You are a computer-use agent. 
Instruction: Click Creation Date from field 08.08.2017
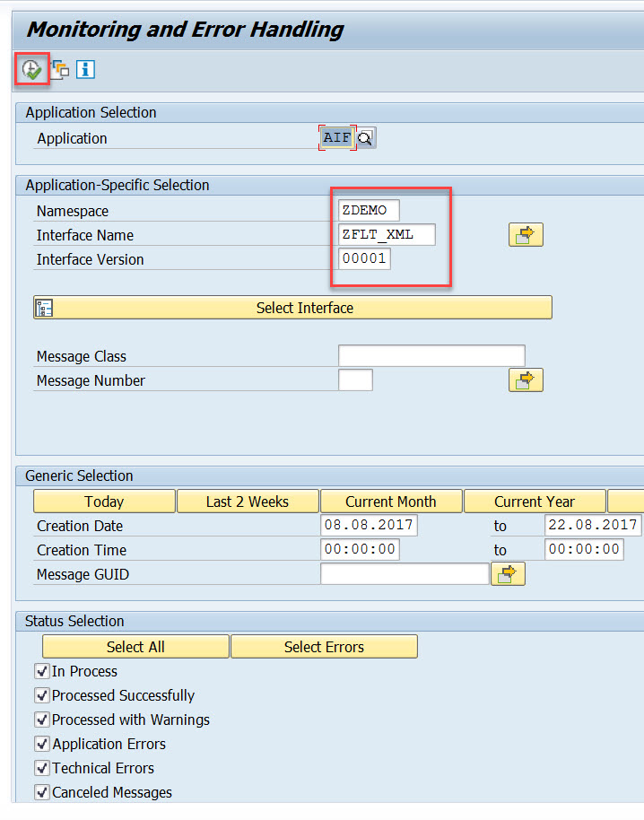coord(369,525)
